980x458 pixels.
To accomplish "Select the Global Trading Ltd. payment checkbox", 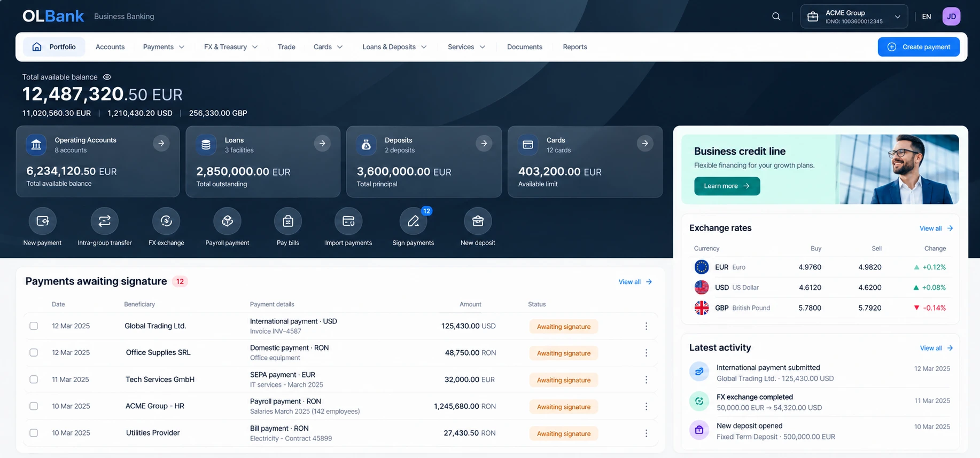I will coord(34,326).
